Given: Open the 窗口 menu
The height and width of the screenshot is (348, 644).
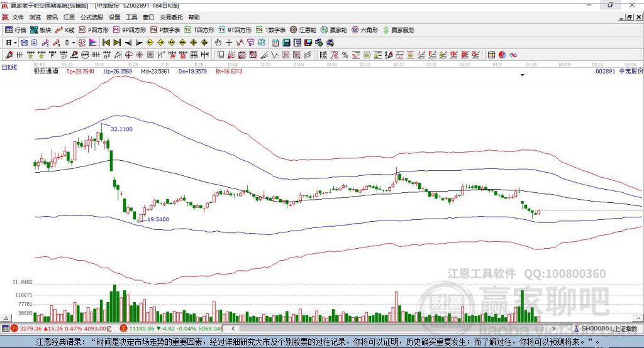Looking at the screenshot, I should point(148,17).
